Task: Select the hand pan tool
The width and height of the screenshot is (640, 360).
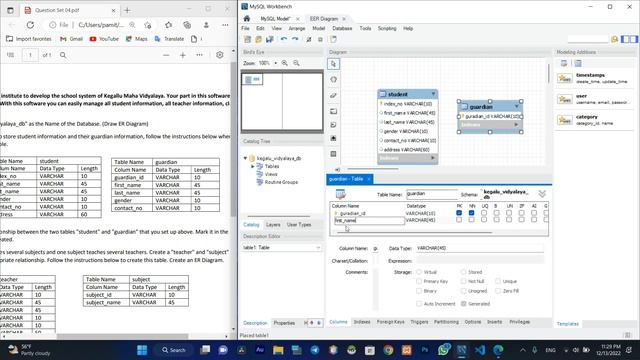Action: tap(333, 80)
